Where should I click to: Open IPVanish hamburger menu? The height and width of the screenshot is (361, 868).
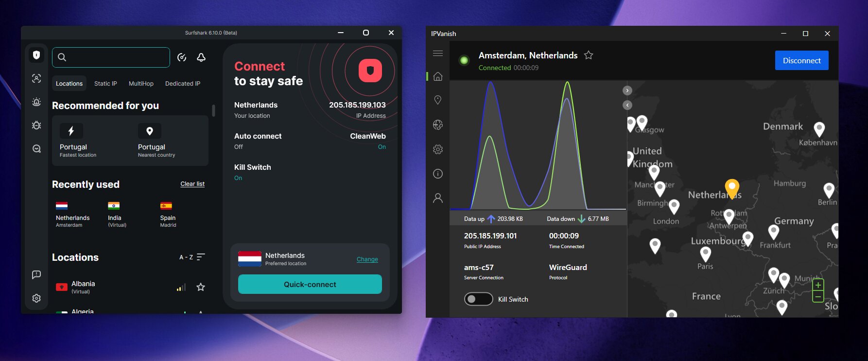pos(438,53)
